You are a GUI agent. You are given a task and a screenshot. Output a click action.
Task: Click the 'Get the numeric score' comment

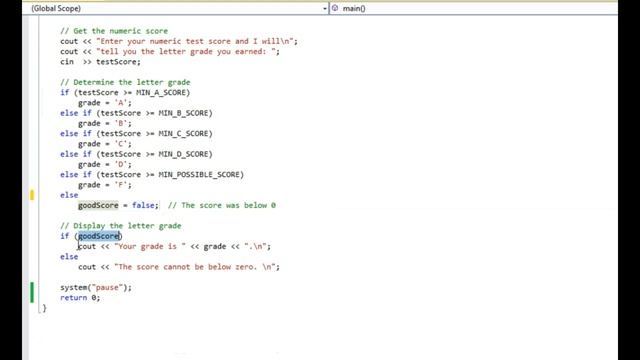pyautogui.click(x=114, y=31)
